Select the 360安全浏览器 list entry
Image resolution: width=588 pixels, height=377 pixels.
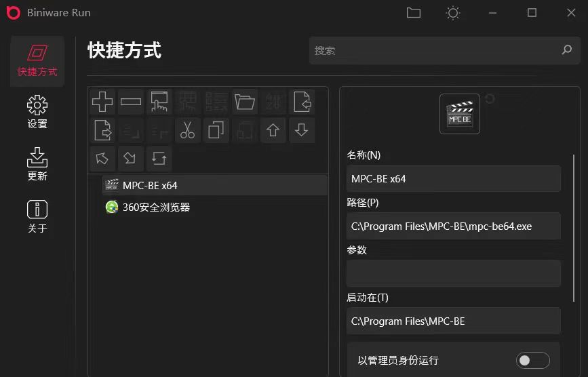[214, 207]
